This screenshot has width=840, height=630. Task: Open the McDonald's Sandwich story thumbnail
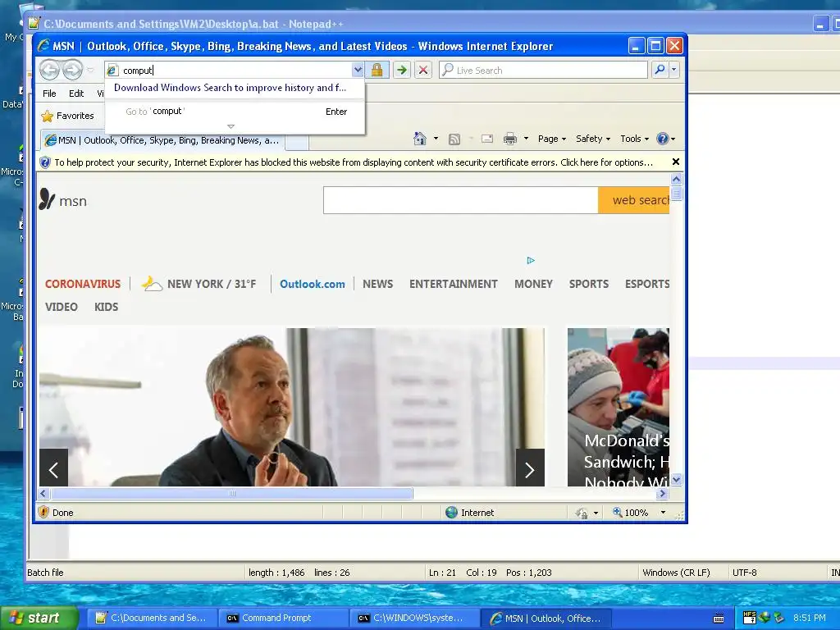coord(619,407)
